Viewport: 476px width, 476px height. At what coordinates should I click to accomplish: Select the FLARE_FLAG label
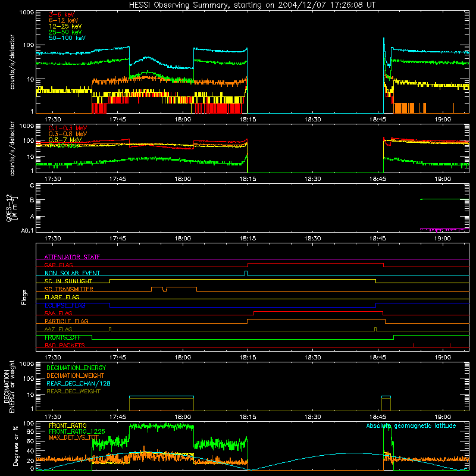(62, 297)
